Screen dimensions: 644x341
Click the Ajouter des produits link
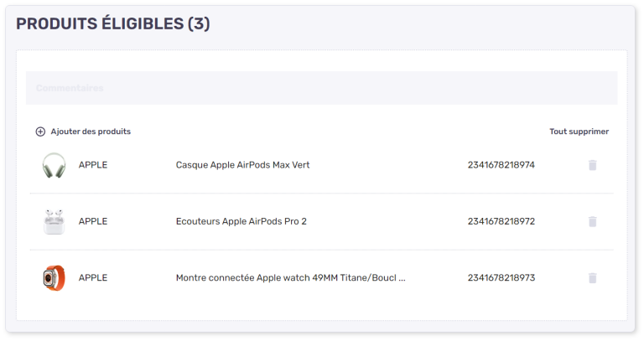click(x=91, y=132)
